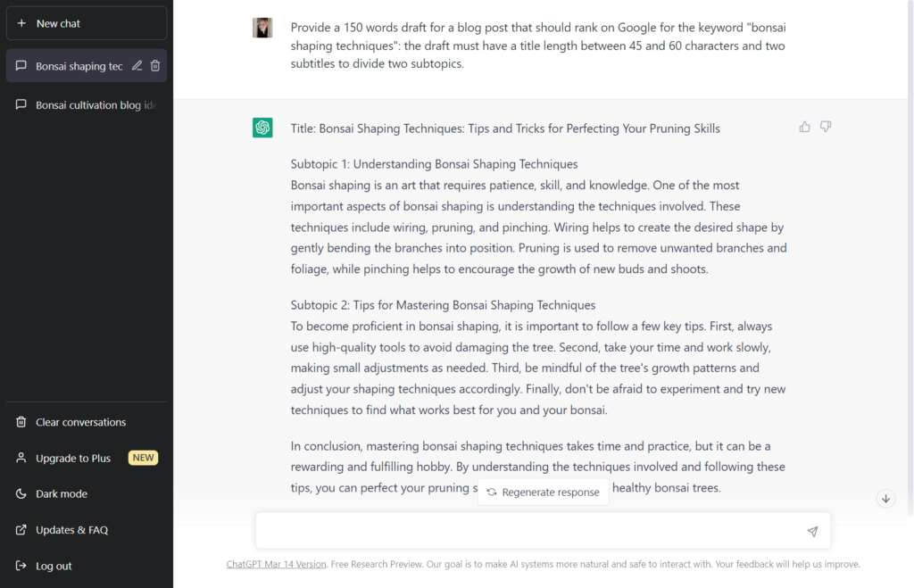Click the user avatar next to the prompt
914x588 pixels.
click(x=262, y=28)
